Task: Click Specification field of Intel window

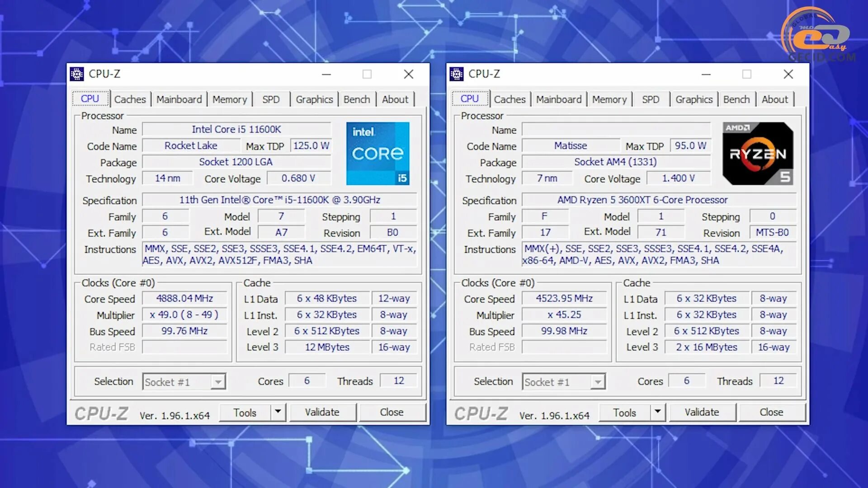Action: 279,200
